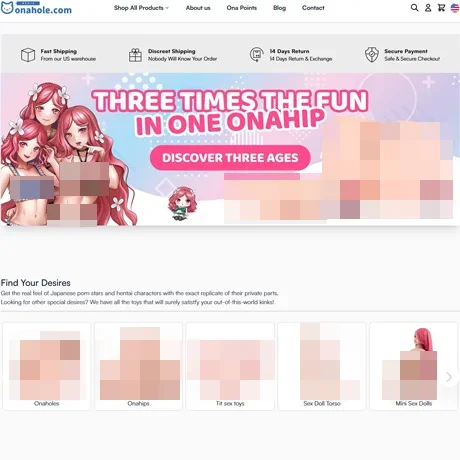460x460 pixels.
Task: Expand the Shop All Products dropdown
Action: click(141, 8)
